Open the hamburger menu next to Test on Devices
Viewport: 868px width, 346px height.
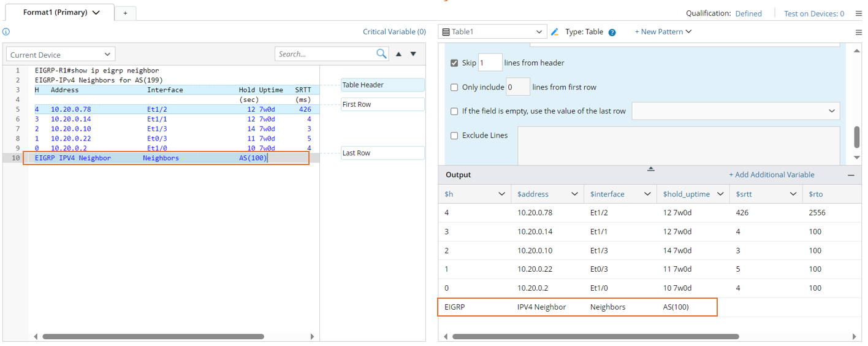(x=858, y=13)
